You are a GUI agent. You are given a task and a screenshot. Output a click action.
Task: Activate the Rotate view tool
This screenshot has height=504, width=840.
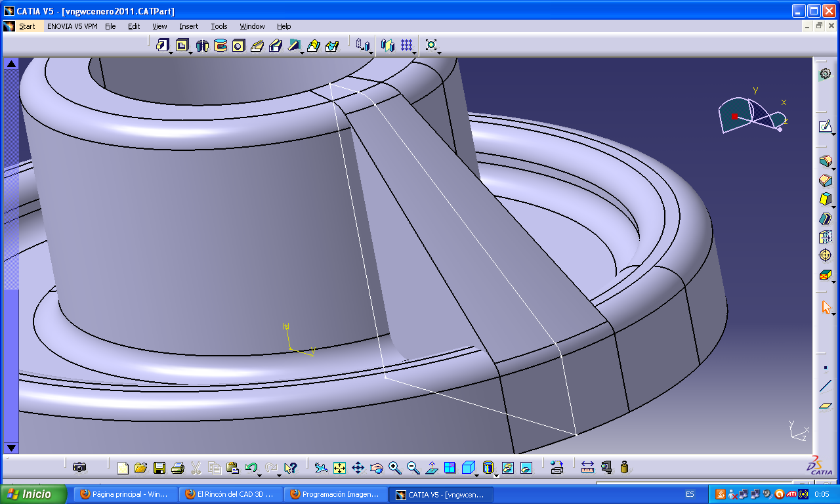tap(376, 468)
